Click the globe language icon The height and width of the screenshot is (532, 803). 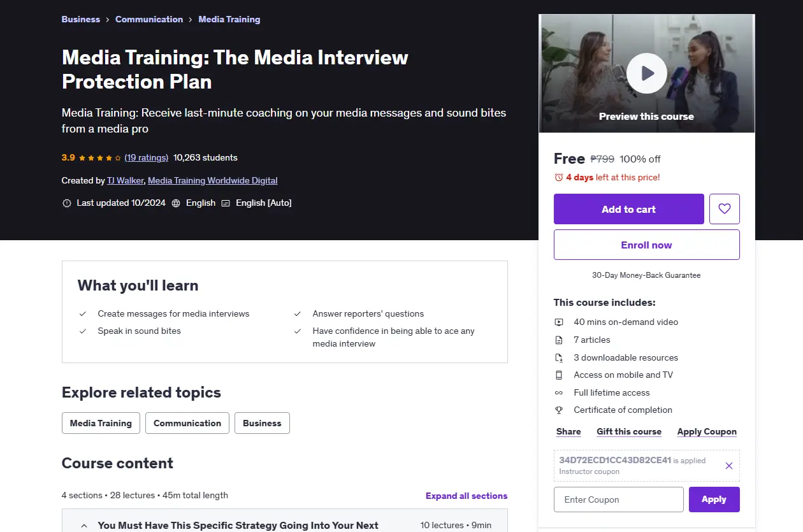coord(176,203)
